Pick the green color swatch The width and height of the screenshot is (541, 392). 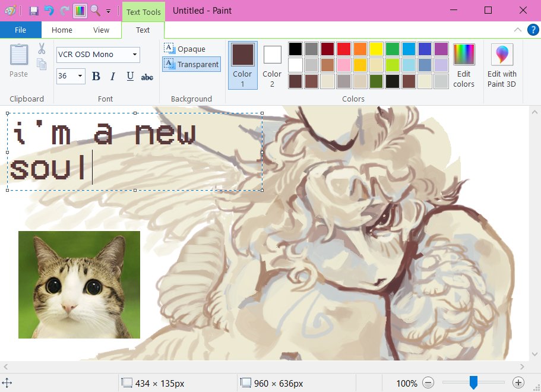click(x=393, y=49)
